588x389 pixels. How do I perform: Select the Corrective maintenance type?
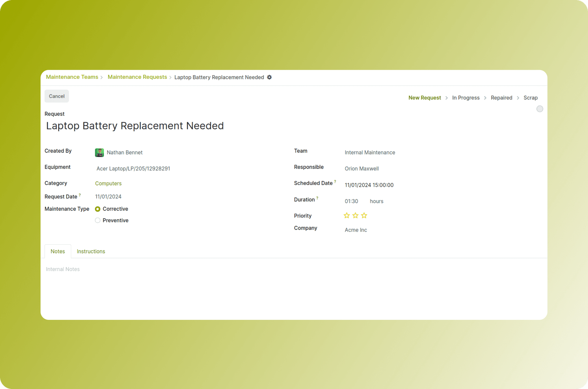pos(98,209)
